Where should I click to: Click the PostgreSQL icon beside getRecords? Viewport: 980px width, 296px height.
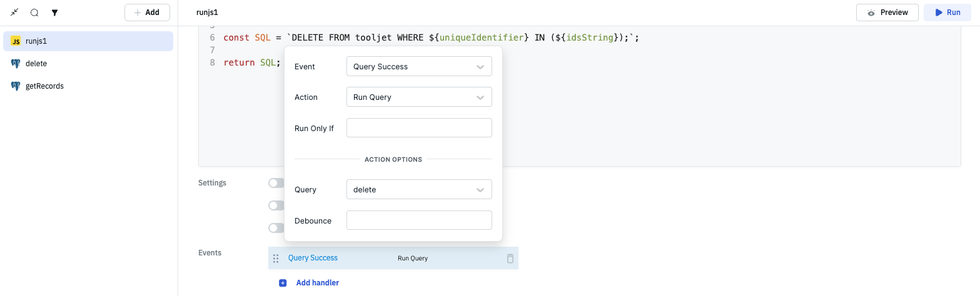[x=16, y=86]
